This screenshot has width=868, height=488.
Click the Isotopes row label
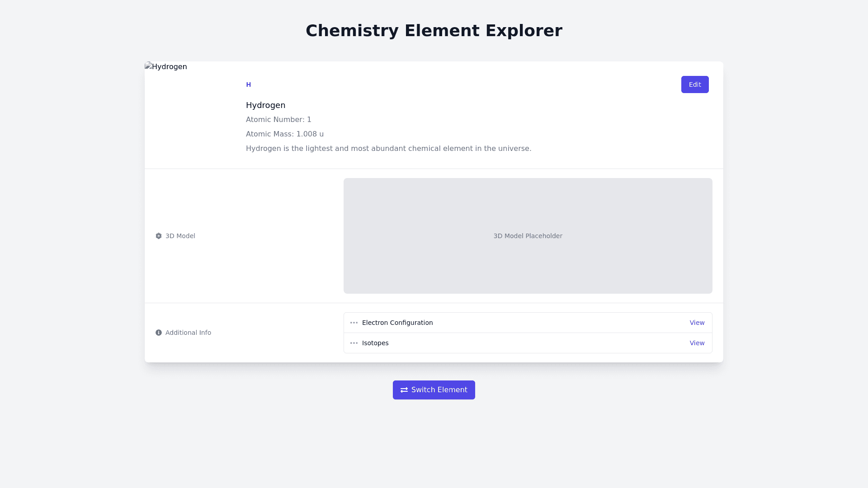pos(375,343)
